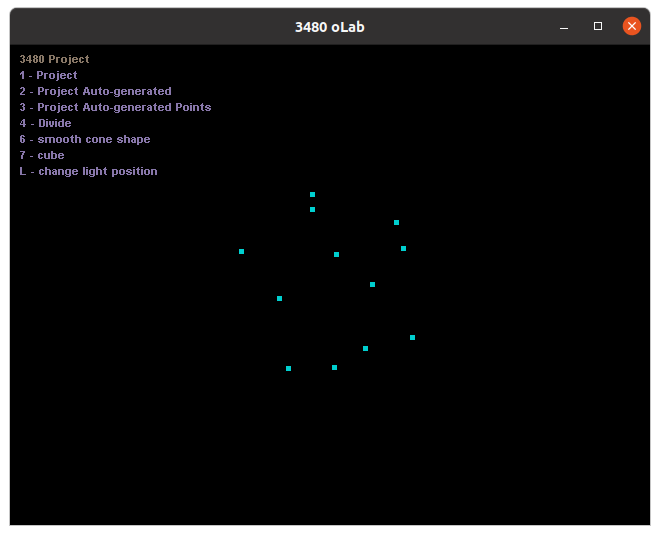This screenshot has width=660, height=535.
Task: Click the '6 - smooth cone shape' line
Action: click(x=85, y=139)
